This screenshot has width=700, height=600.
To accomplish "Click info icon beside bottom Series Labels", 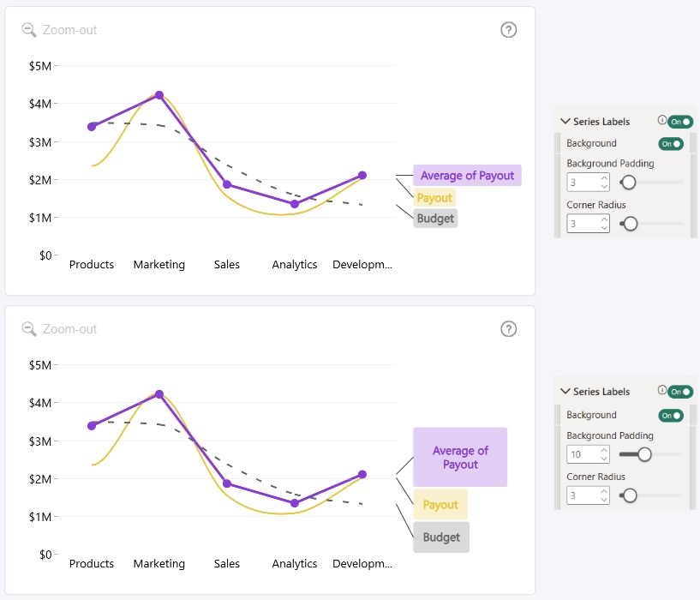I will point(662,390).
